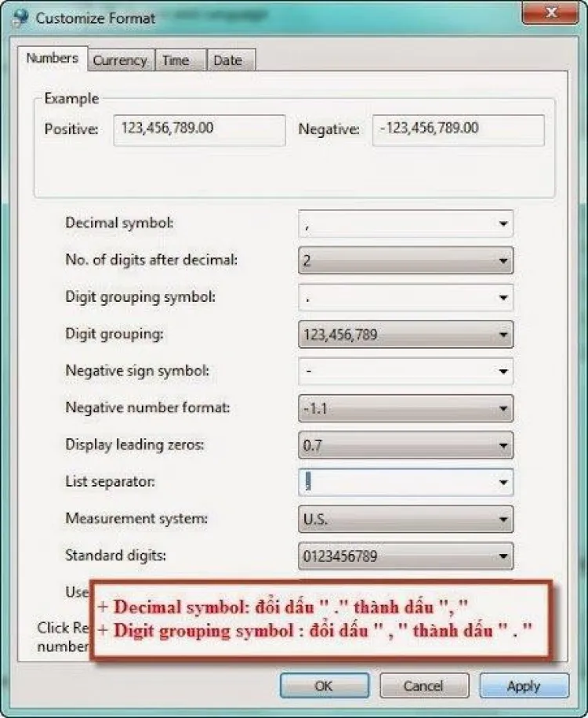Viewport: 588px width, 718px height.
Task: Expand the Digit grouping symbol dropdown arrow
Action: point(503,298)
